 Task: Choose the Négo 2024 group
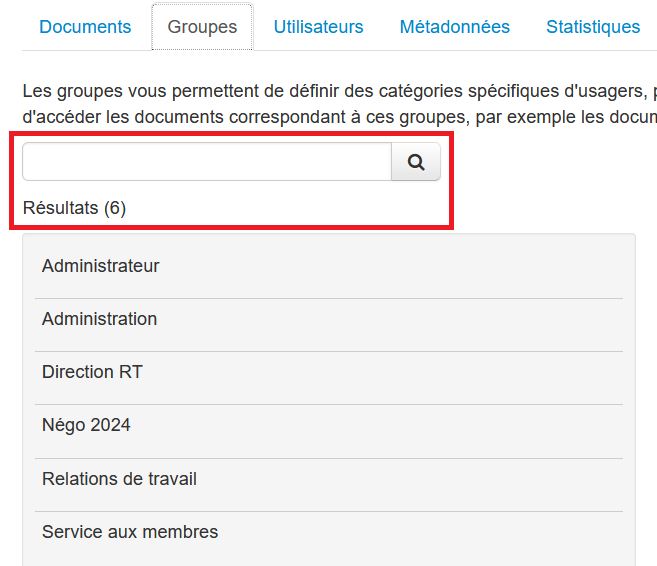tap(86, 425)
